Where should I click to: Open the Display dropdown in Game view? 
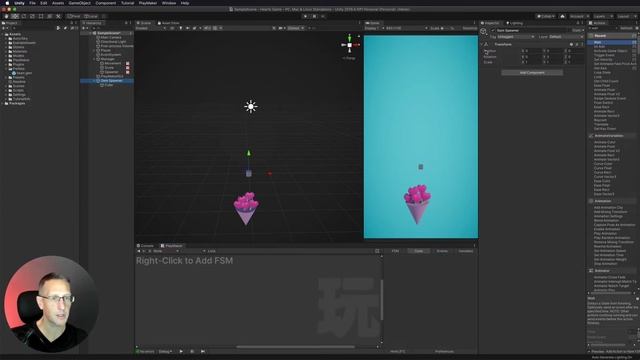pos(373,28)
